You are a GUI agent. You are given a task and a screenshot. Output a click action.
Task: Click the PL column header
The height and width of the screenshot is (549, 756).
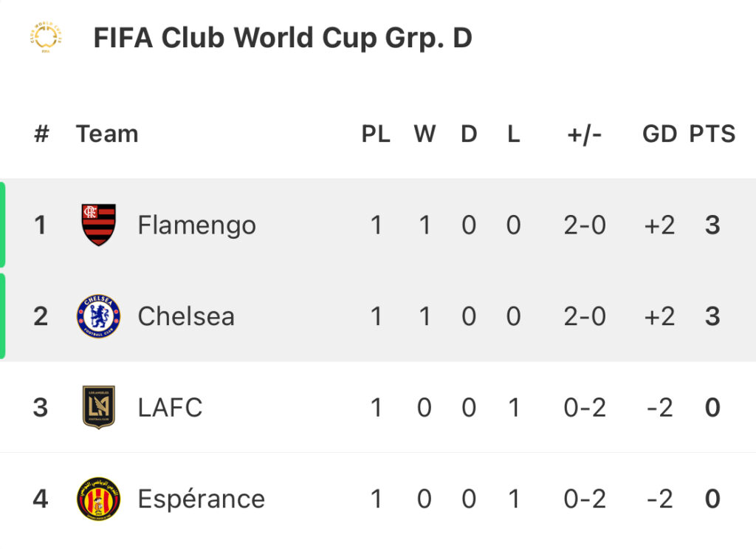pyautogui.click(x=376, y=134)
